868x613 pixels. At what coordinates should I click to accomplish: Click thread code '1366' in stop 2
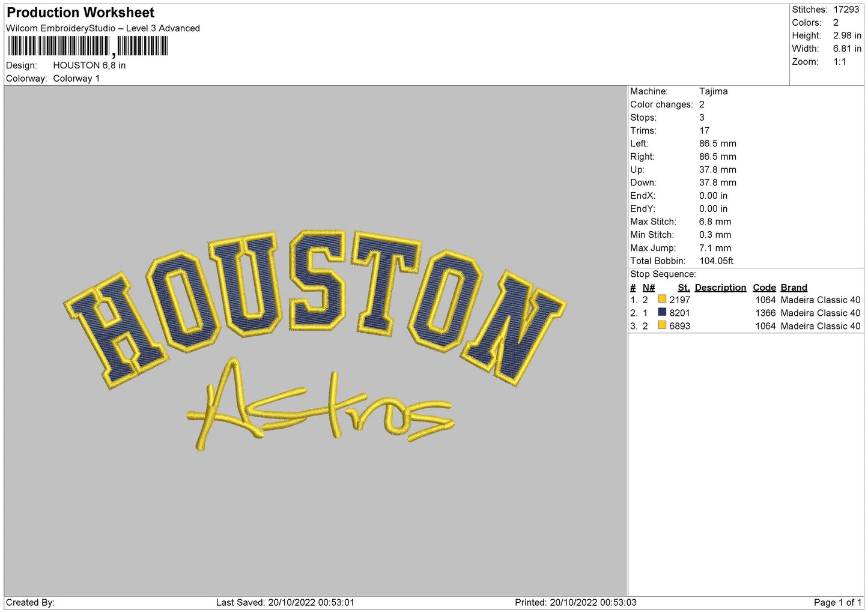[x=765, y=313]
